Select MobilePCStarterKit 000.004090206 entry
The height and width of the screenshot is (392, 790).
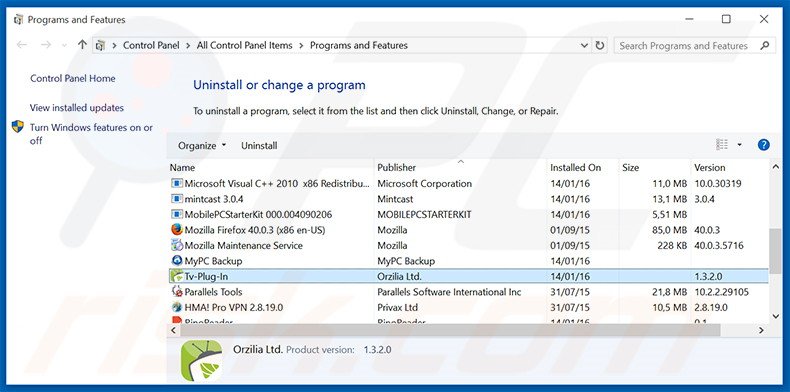click(258, 215)
